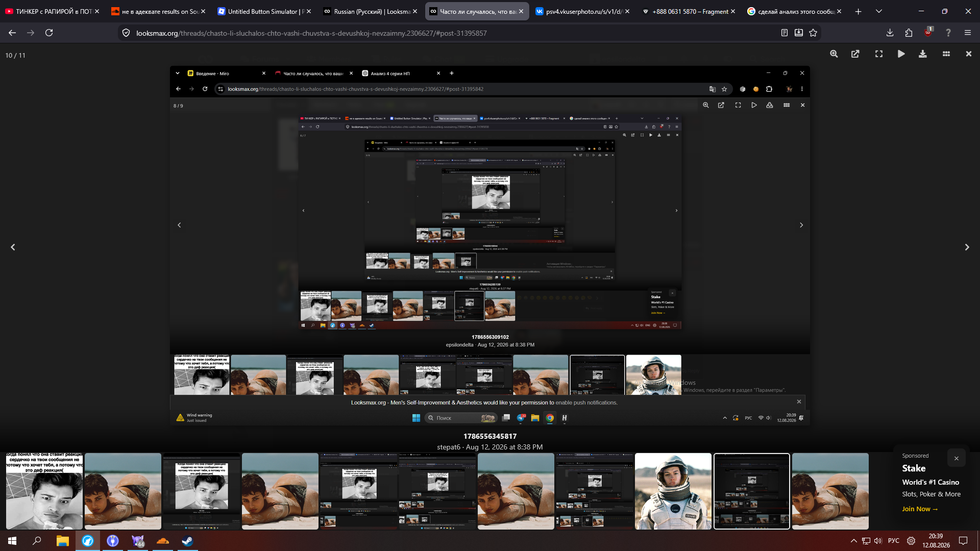Bookmark this page with the star icon
Viewport: 980px width, 551px height.
(x=813, y=33)
